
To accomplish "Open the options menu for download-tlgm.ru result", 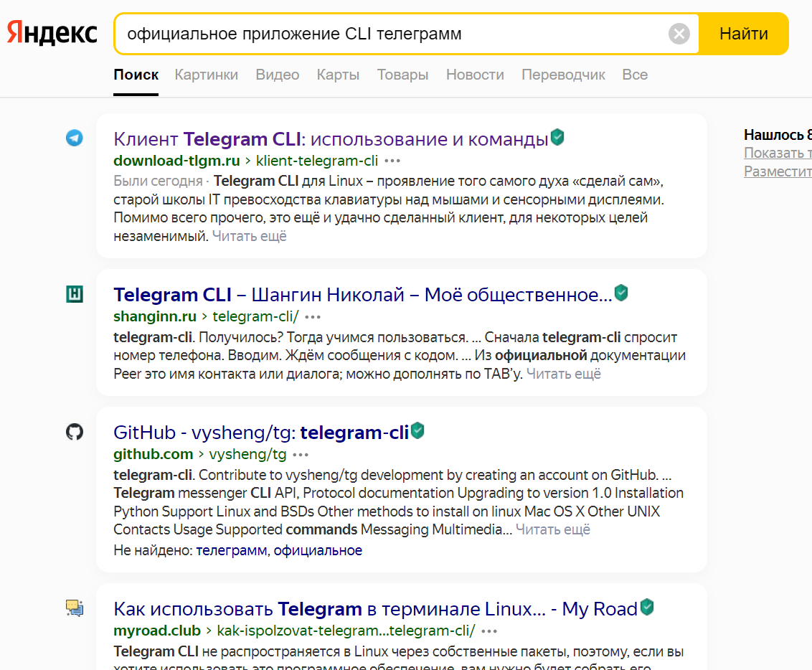I will click(x=392, y=161).
